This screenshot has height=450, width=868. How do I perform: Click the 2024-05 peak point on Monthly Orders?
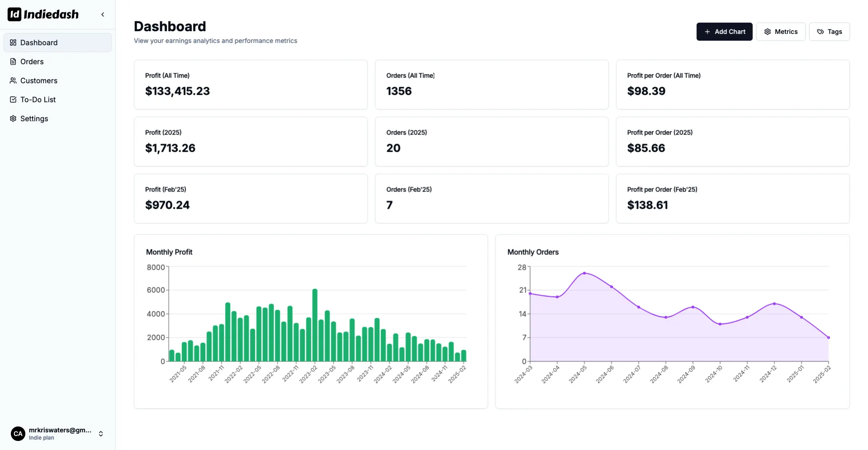point(584,273)
